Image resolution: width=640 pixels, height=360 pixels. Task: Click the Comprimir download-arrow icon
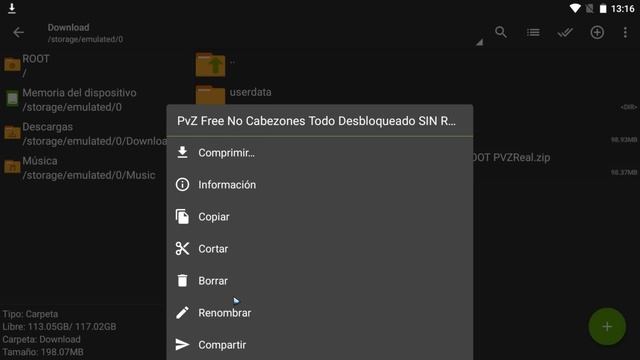[182, 152]
